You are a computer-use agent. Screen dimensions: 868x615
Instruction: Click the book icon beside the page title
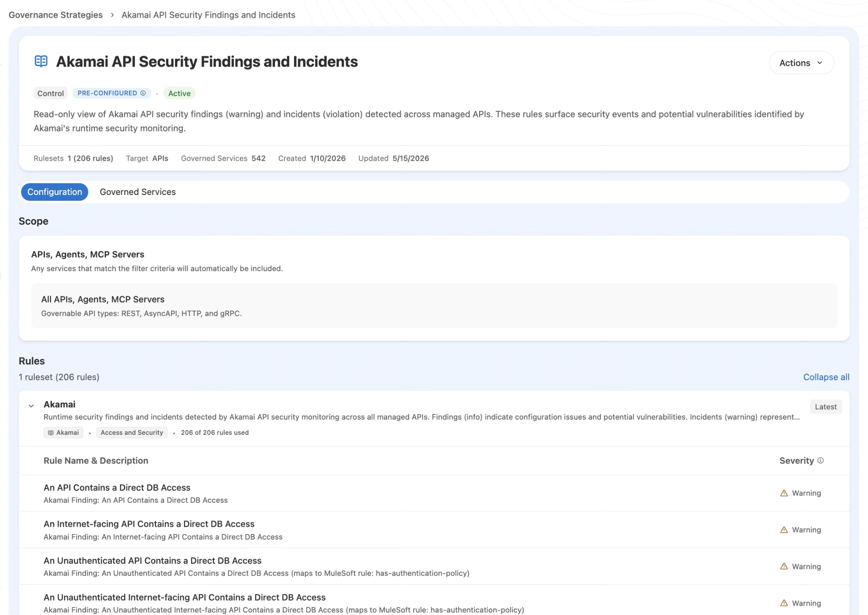tap(41, 61)
